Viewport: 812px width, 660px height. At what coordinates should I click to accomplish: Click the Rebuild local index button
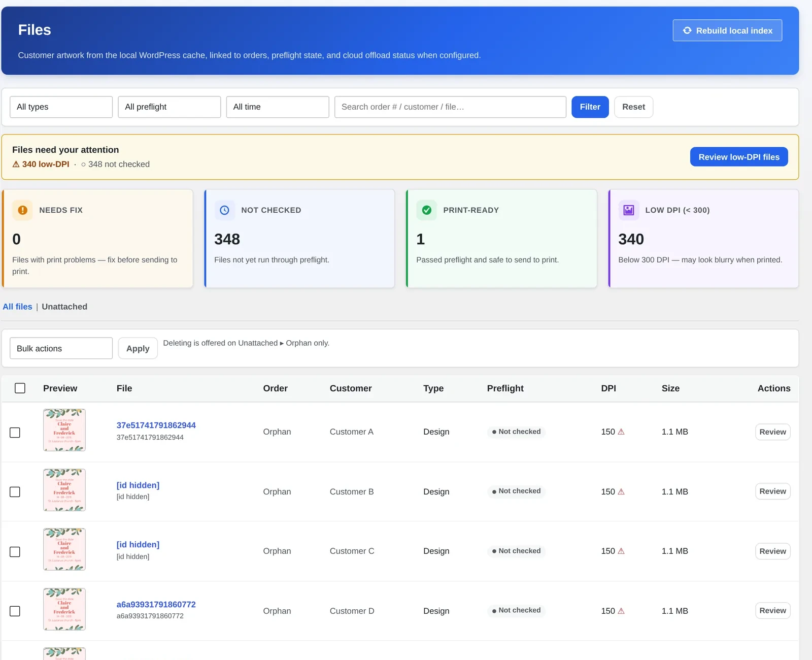(x=727, y=30)
